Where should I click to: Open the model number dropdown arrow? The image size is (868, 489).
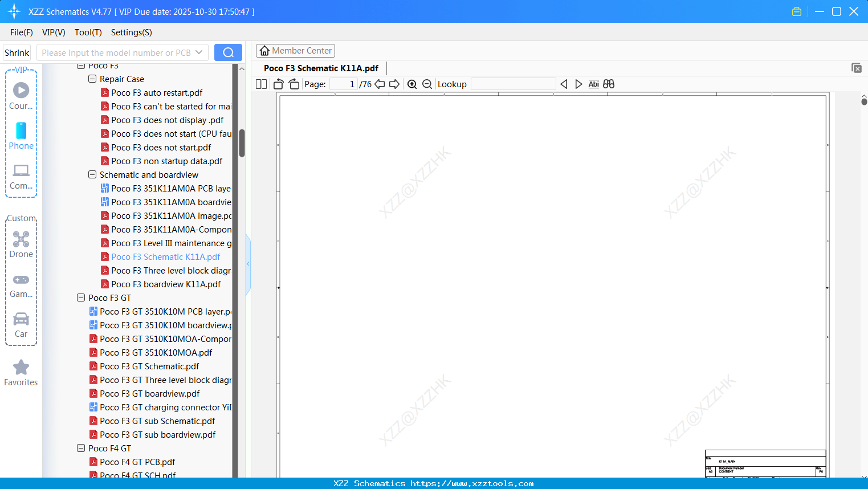point(199,52)
